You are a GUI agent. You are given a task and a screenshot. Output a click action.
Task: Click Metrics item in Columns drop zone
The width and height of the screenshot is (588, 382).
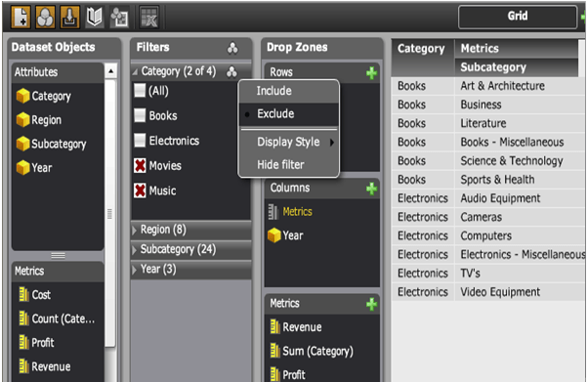coord(290,212)
